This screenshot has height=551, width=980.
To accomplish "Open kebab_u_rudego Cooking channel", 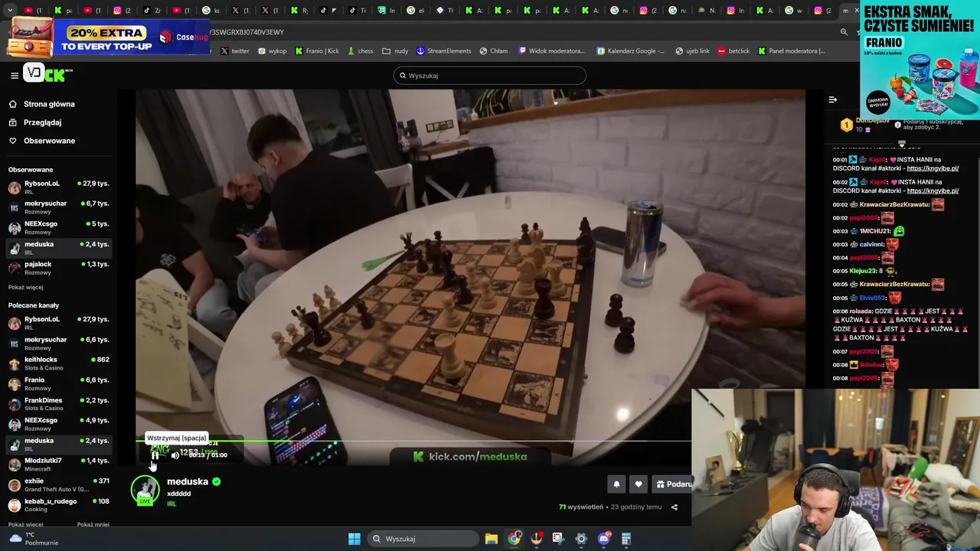I will [x=58, y=505].
